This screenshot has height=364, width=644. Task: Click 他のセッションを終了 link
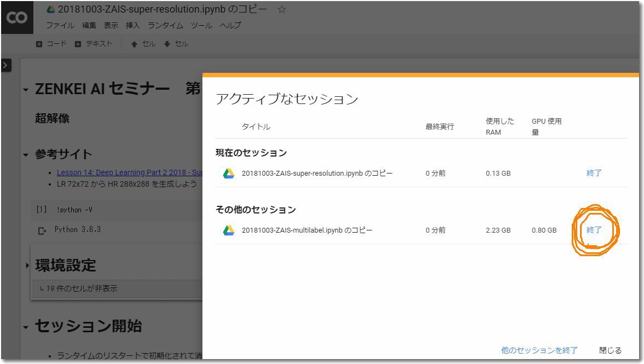tap(539, 350)
